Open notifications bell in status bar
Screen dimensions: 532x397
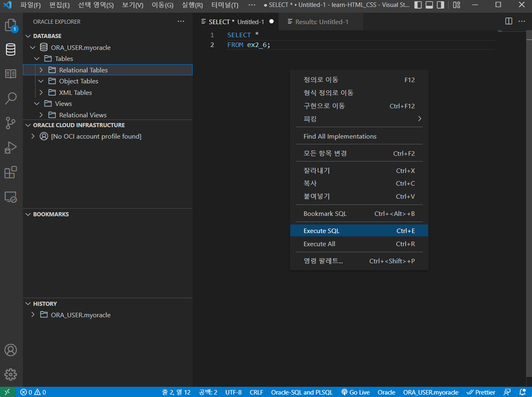tap(522, 392)
